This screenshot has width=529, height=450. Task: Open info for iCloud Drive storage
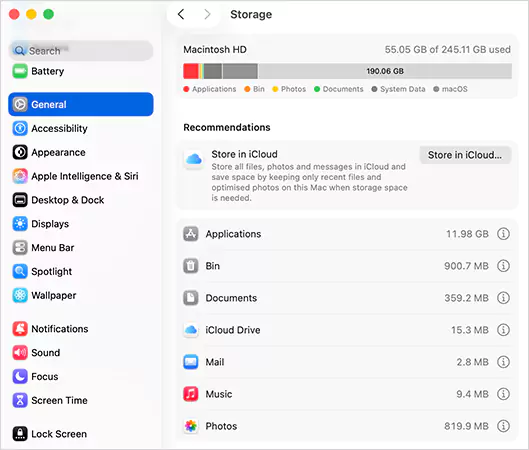tap(503, 330)
